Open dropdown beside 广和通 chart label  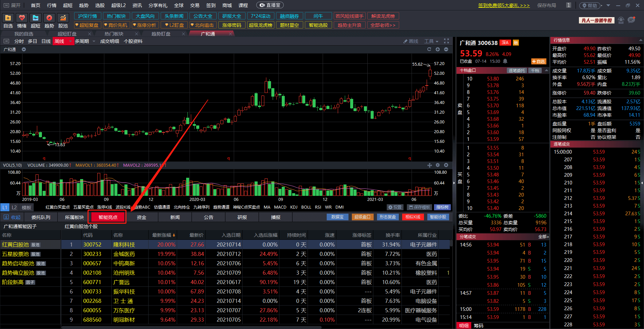[x=24, y=49]
